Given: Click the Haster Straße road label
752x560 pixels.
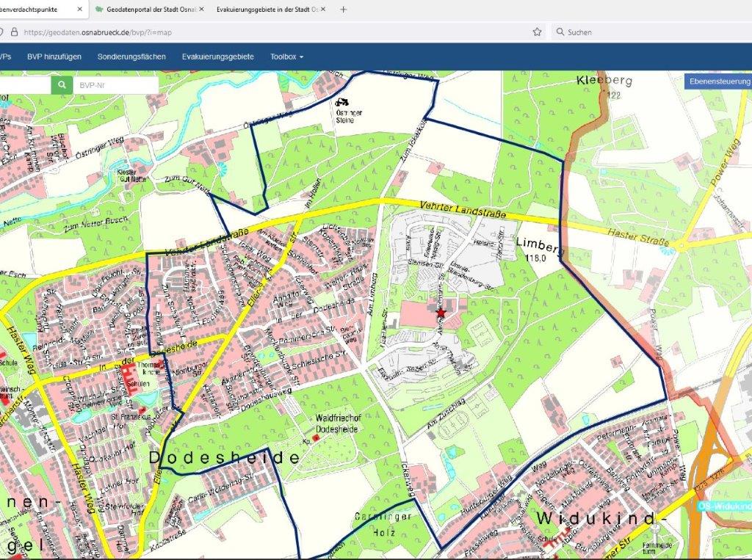Looking at the screenshot, I should click(x=638, y=238).
